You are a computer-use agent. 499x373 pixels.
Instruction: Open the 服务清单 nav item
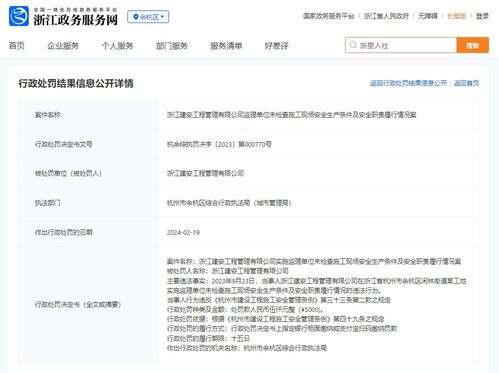(226, 46)
